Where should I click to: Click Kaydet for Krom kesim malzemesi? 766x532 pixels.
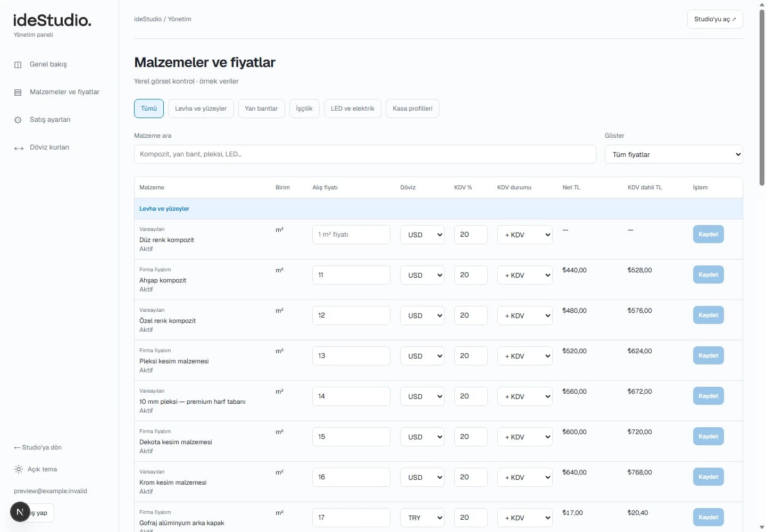coord(709,477)
